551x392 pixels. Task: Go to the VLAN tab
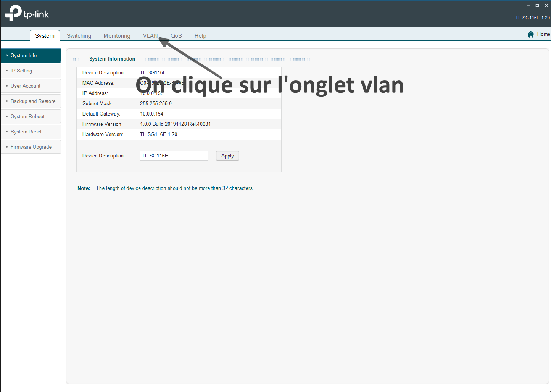[x=150, y=36]
